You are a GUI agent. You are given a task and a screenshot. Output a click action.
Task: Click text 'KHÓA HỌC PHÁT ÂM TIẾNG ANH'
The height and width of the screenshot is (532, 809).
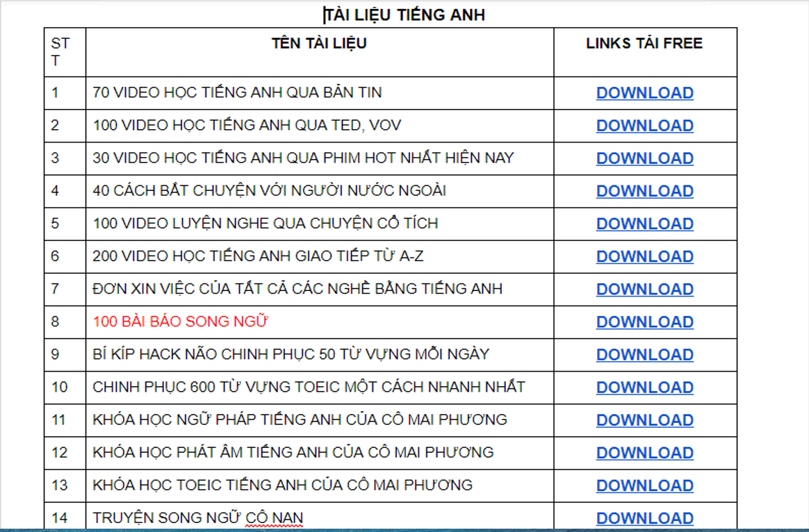[x=210, y=453]
